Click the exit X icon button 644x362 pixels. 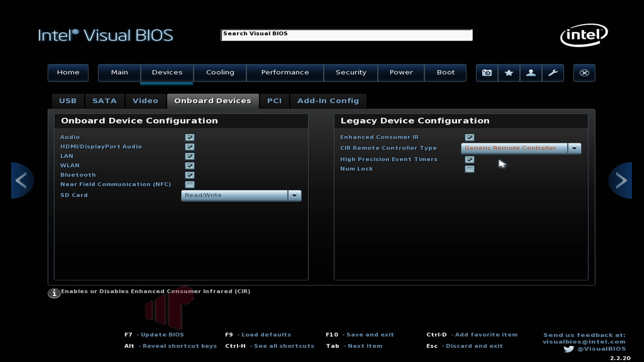pyautogui.click(x=584, y=73)
